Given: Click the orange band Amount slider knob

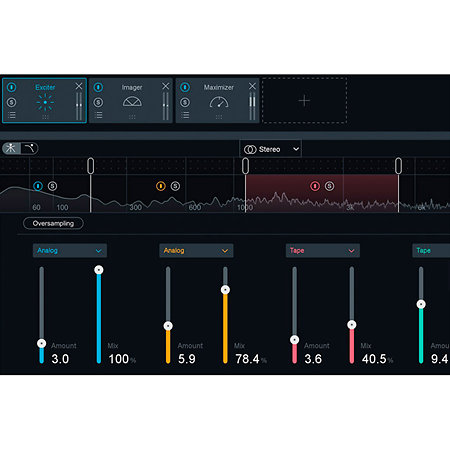Looking at the screenshot, I should pyautogui.click(x=168, y=326).
